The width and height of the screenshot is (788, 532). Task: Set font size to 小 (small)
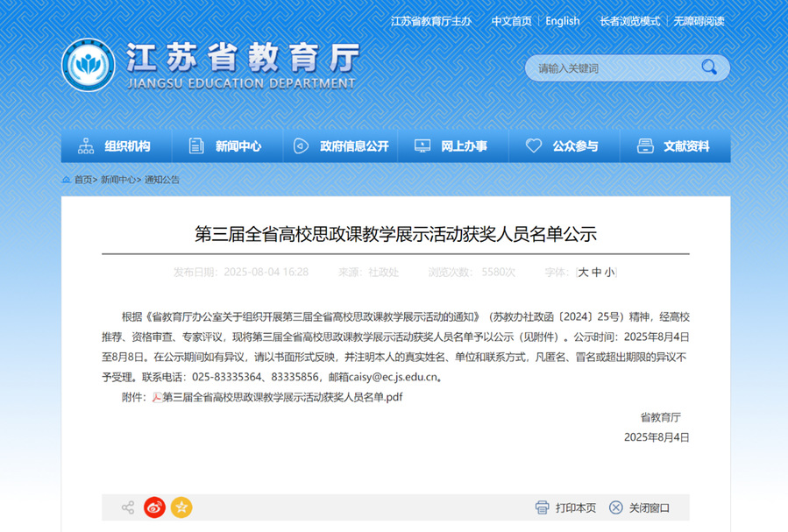(609, 273)
